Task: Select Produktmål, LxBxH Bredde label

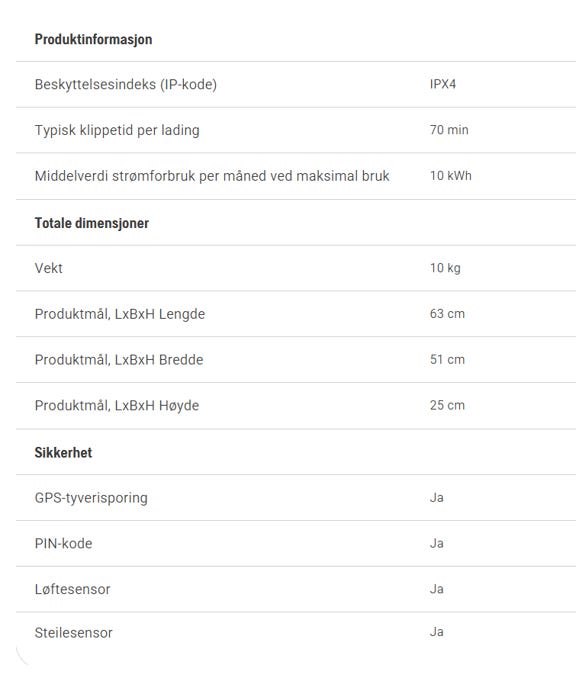Action: pyautogui.click(x=119, y=360)
